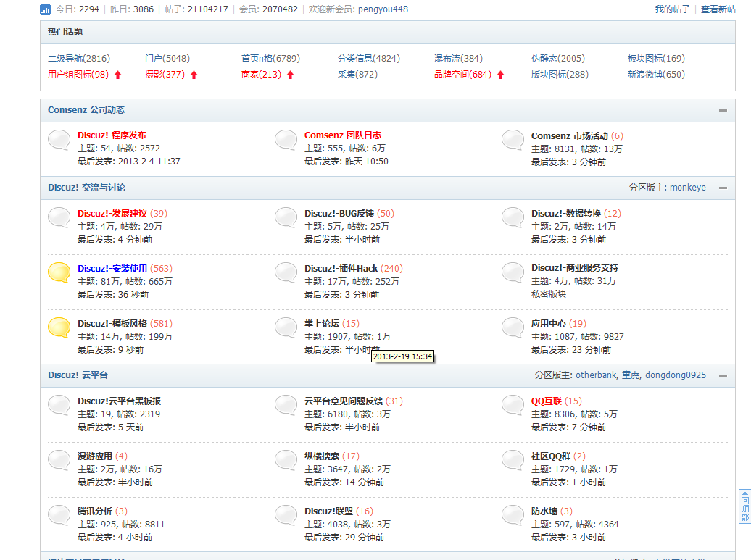This screenshot has height=560, width=751.
Task: Click the Discuz!云平台黑板报 bubble icon
Action: click(59, 405)
